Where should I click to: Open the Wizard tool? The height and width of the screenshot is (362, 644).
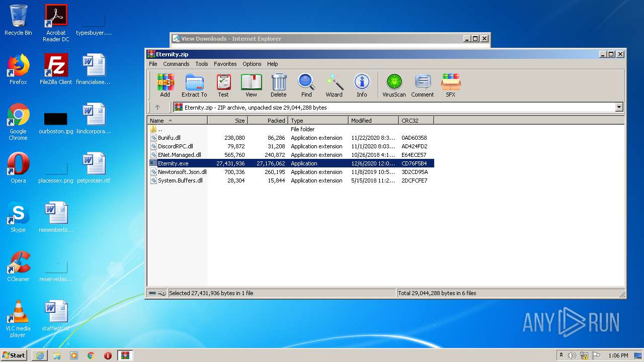(x=334, y=85)
